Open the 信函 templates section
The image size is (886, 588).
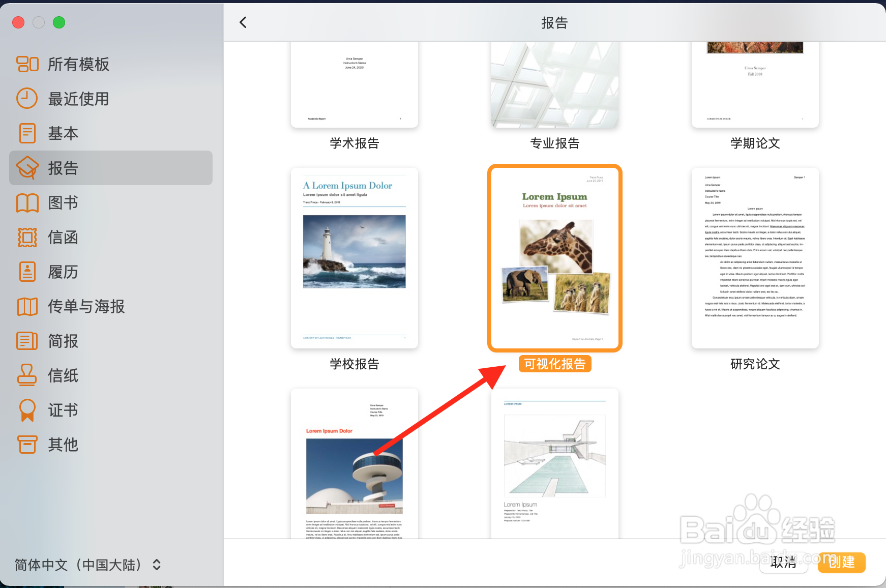27,237
